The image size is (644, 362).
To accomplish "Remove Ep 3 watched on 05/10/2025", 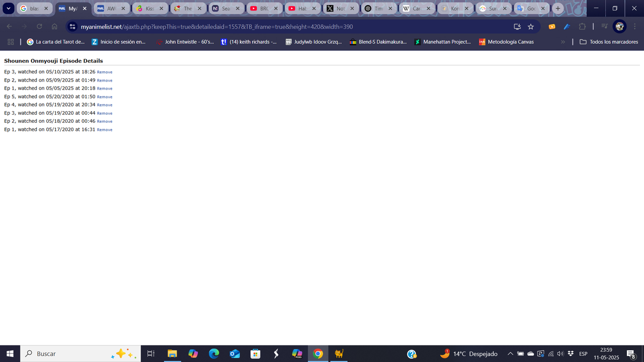I will tap(104, 72).
